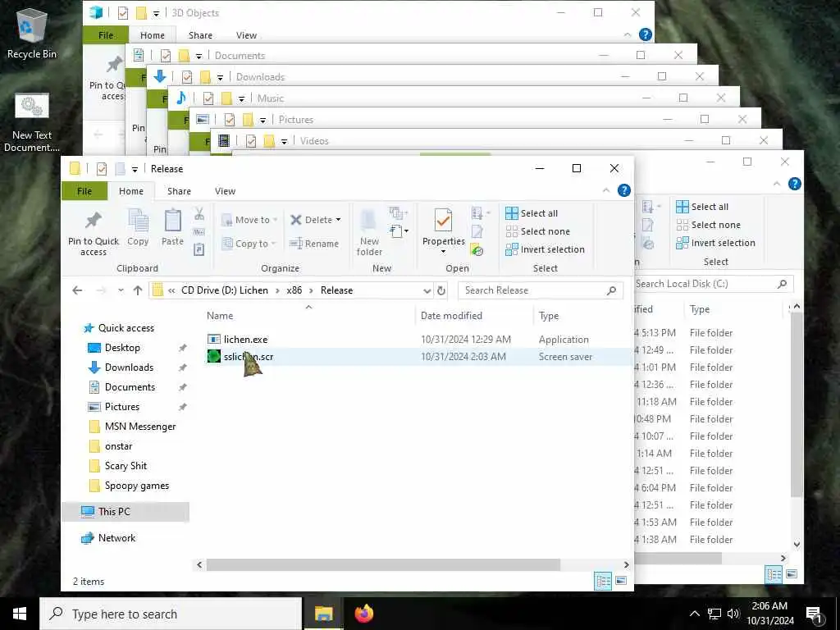Click the Paste icon in Clipboard group
Screen dimensions: 840x630
tap(172, 221)
